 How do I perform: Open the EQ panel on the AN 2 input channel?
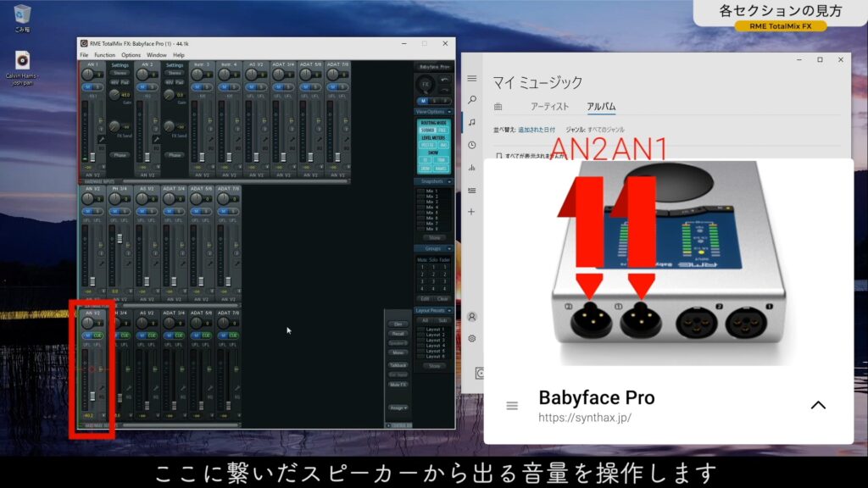[156, 148]
